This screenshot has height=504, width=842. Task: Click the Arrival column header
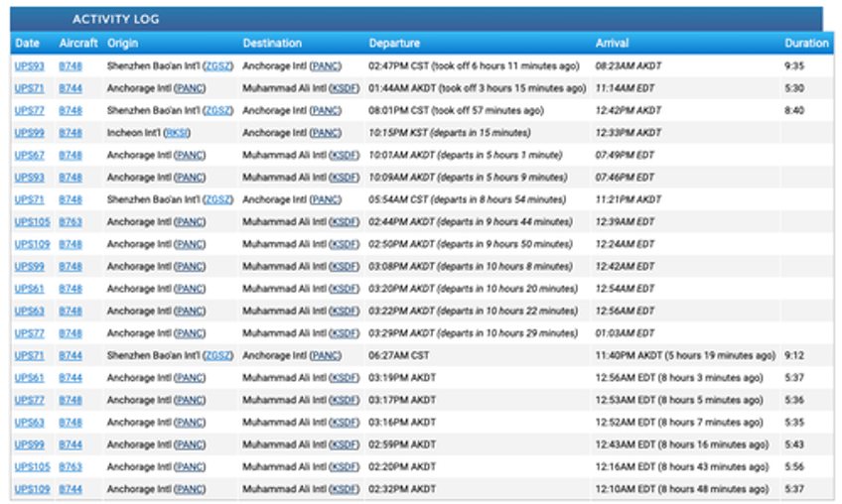[612, 43]
